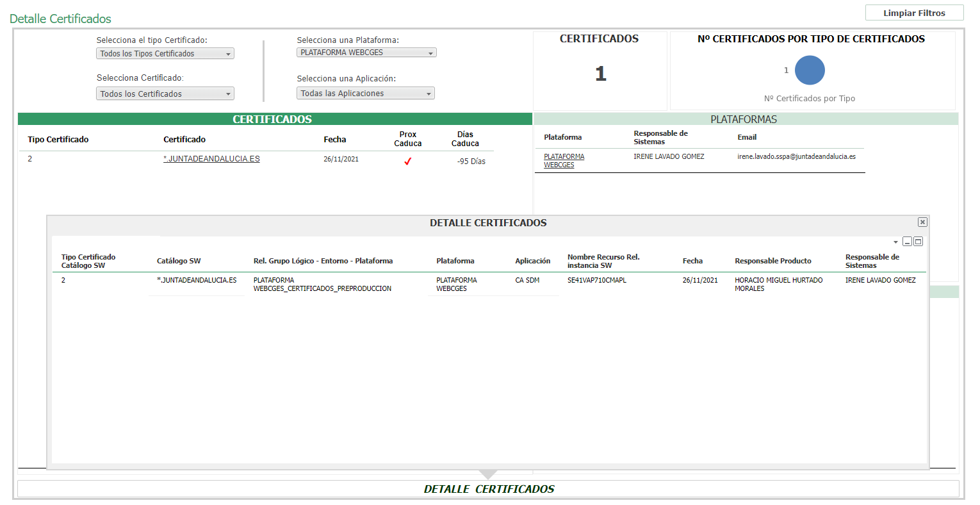Click the '-95 Días' value
The width and height of the screenshot is (980, 505).
471,161
